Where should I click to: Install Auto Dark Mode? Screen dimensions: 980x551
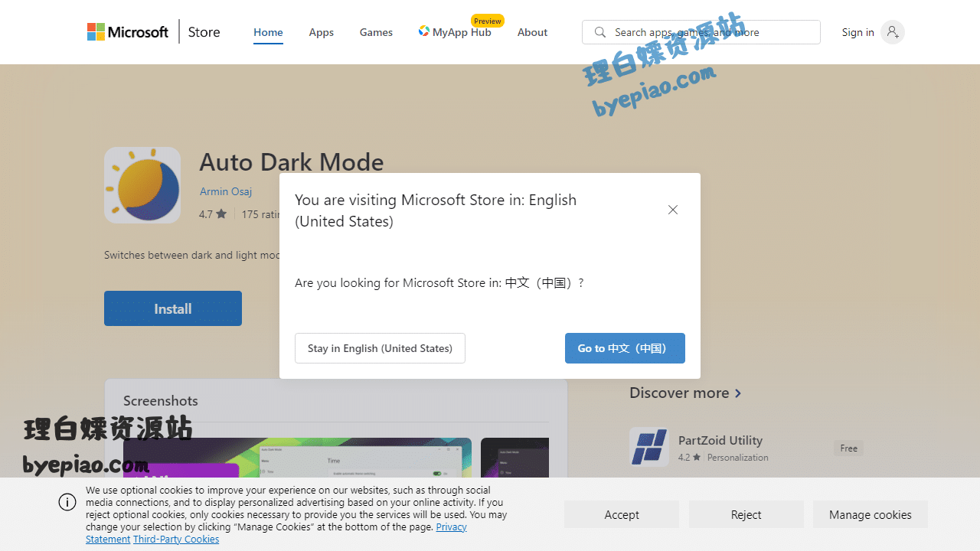point(173,308)
